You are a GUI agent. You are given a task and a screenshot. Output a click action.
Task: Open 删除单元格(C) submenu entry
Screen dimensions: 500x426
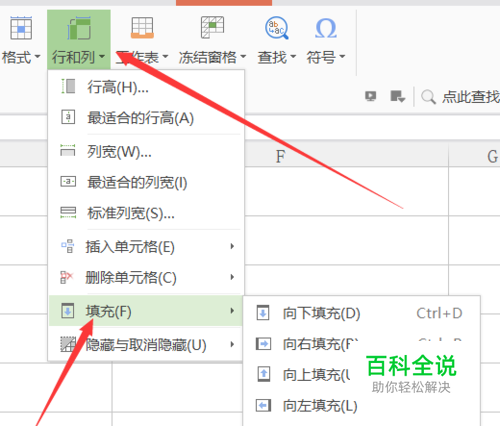pos(146,277)
